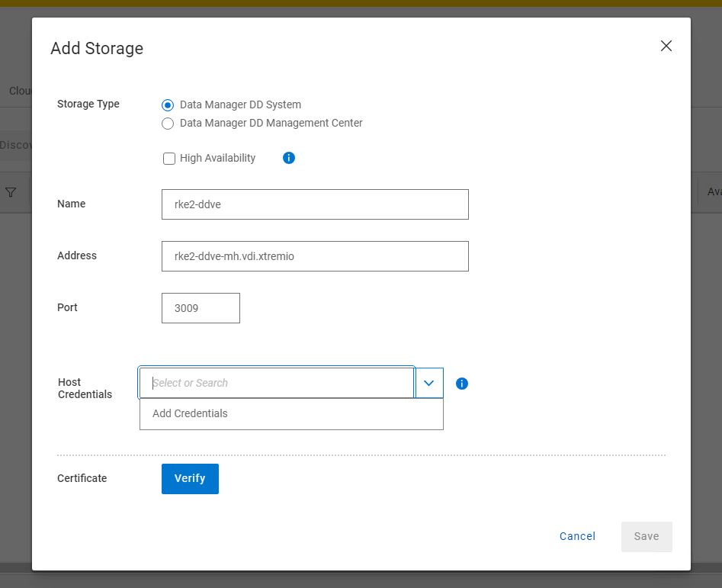Enable the High Availability checkbox
This screenshot has height=588, width=722.
(169, 159)
